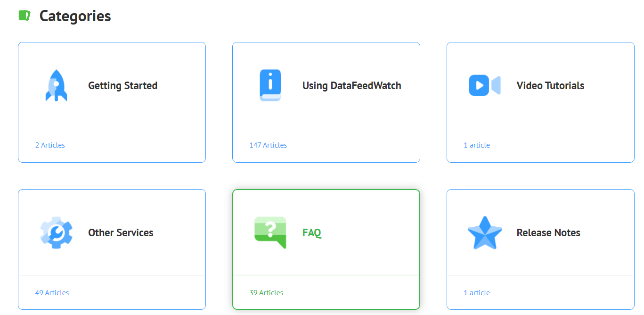644x315 pixels.
Task: Click '1 article' under Release Notes
Action: (477, 293)
